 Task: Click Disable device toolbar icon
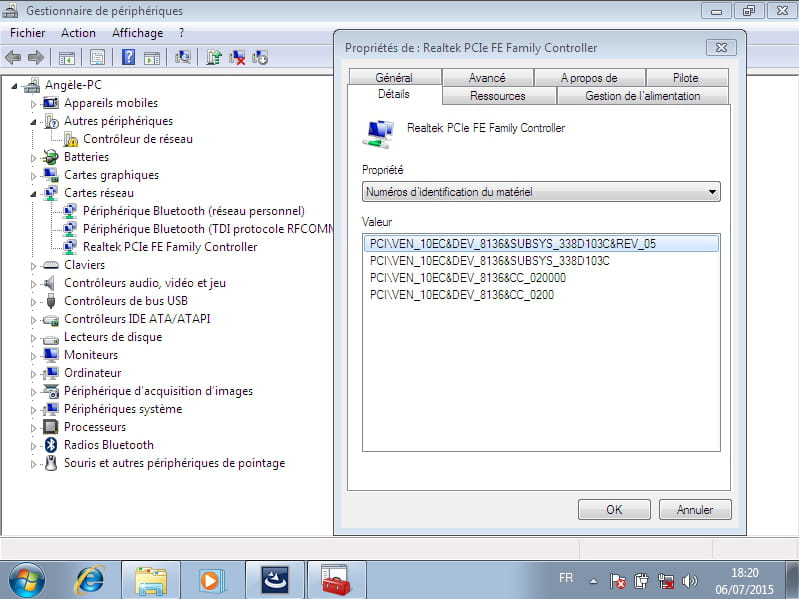click(260, 57)
